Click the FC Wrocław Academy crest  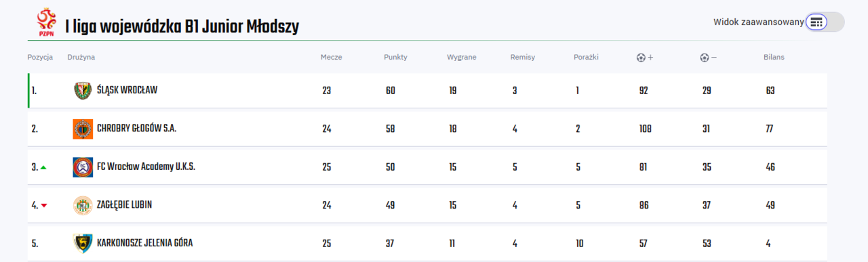point(83,167)
